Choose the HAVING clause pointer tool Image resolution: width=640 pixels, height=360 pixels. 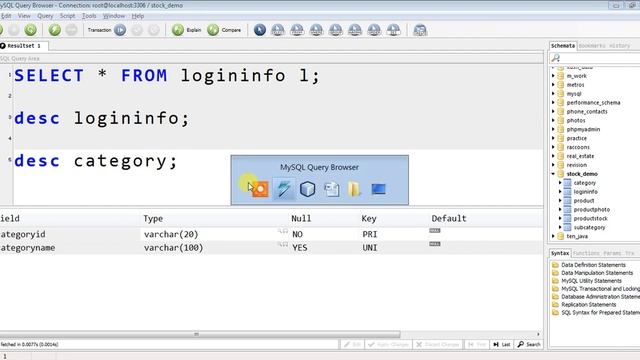point(355,30)
